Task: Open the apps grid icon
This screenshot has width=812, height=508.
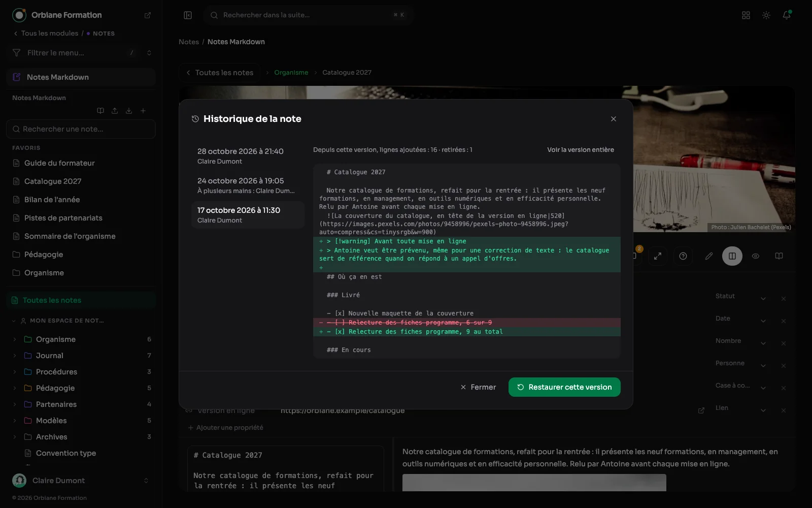Action: click(x=746, y=15)
